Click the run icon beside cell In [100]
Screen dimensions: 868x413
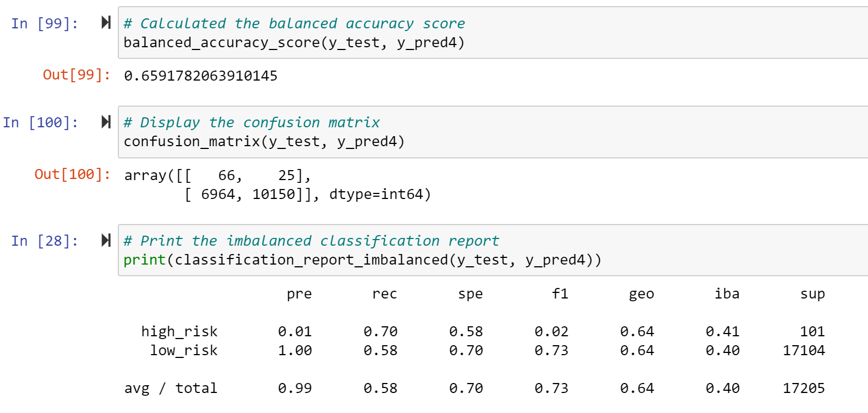105,122
